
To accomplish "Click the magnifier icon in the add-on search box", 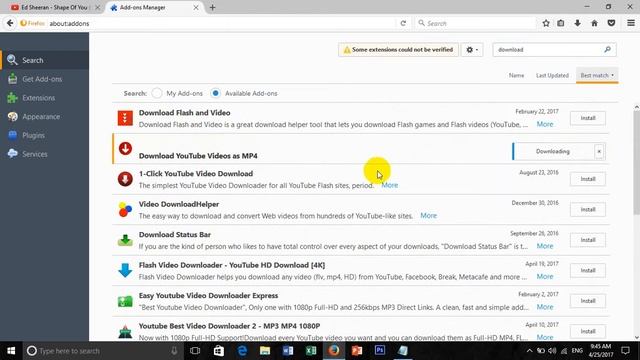I will 607,49.
